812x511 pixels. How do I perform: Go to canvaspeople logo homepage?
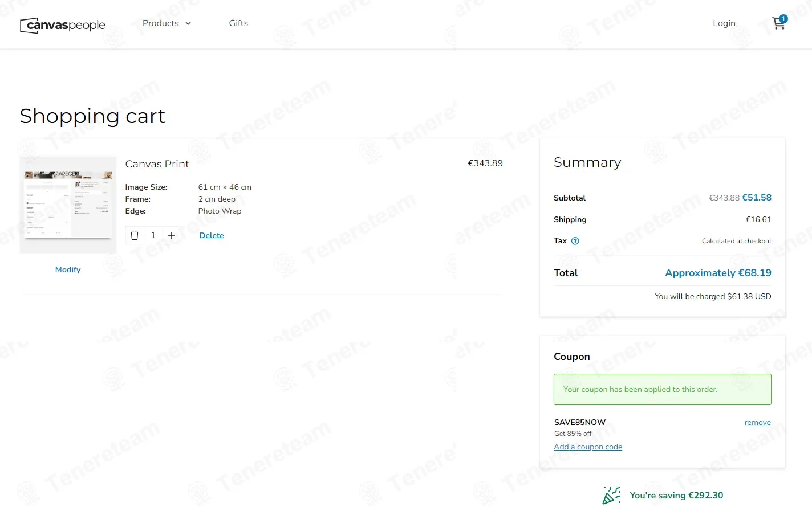coord(63,25)
